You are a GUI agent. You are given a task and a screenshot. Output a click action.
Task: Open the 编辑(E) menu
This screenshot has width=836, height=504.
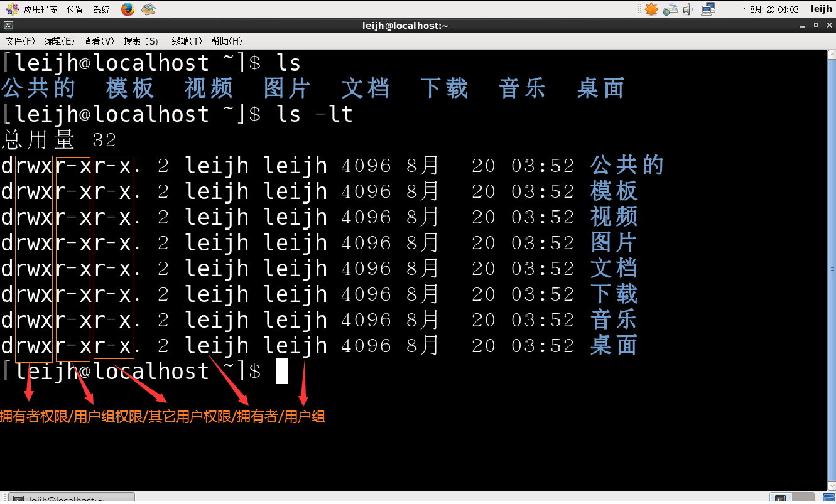(59, 41)
